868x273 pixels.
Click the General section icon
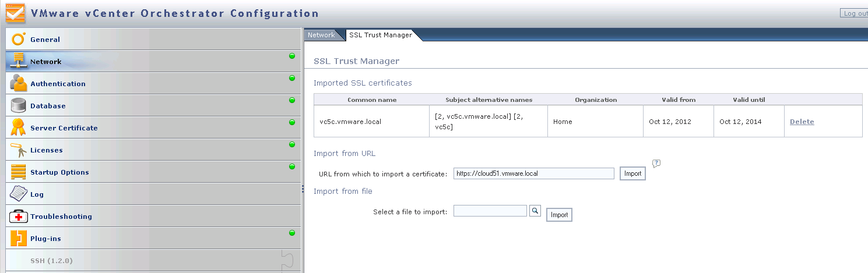pyautogui.click(x=19, y=39)
